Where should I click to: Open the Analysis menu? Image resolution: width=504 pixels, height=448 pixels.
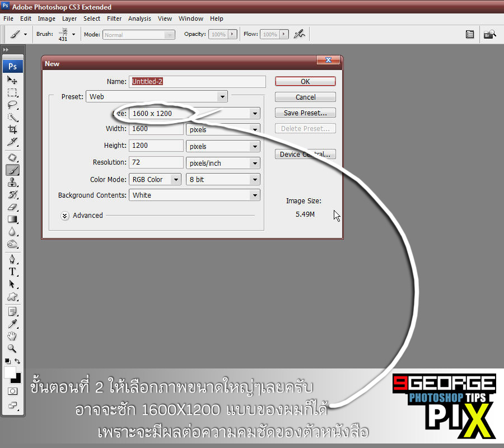tap(139, 18)
